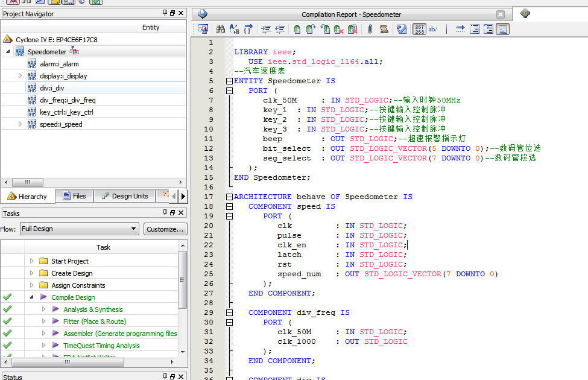Click the blue diamond icon on Compilation Report tab
This screenshot has width=588, height=380.
203,14
